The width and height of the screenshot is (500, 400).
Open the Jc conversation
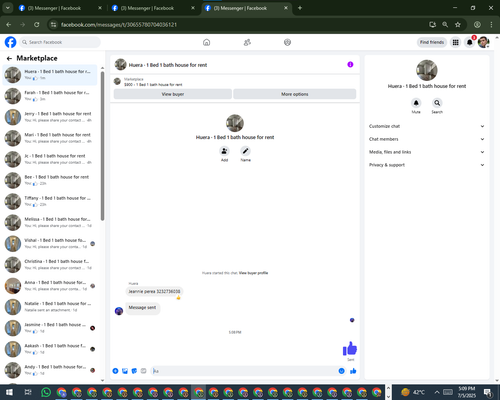(x=50, y=159)
